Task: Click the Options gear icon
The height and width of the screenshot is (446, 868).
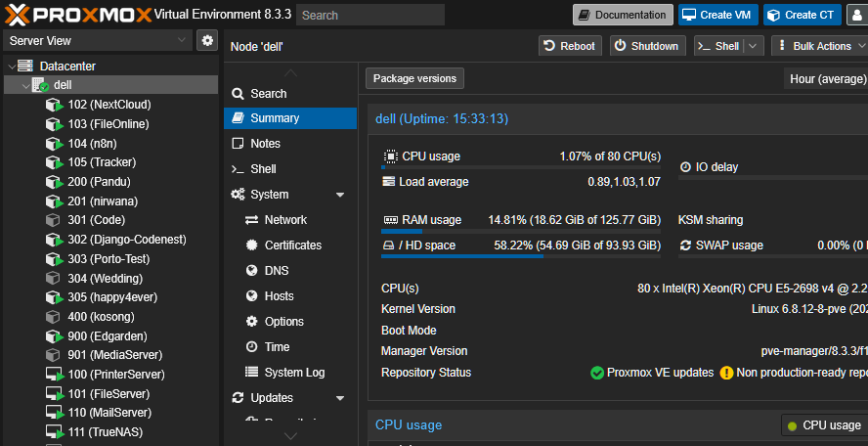Action: [x=252, y=322]
